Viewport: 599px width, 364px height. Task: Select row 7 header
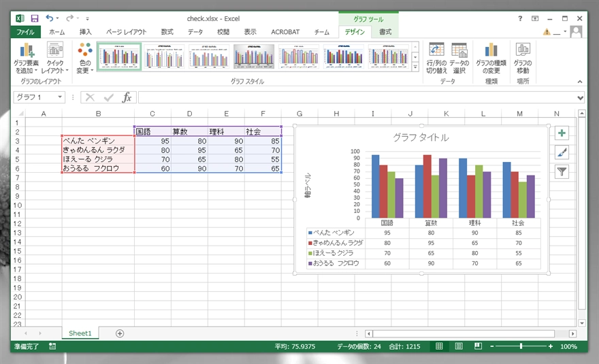tap(17, 178)
